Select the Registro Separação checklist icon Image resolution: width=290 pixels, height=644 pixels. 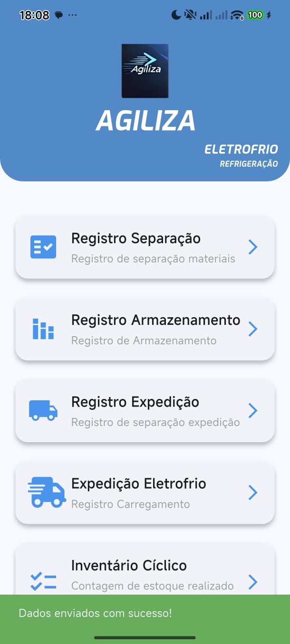(x=43, y=247)
